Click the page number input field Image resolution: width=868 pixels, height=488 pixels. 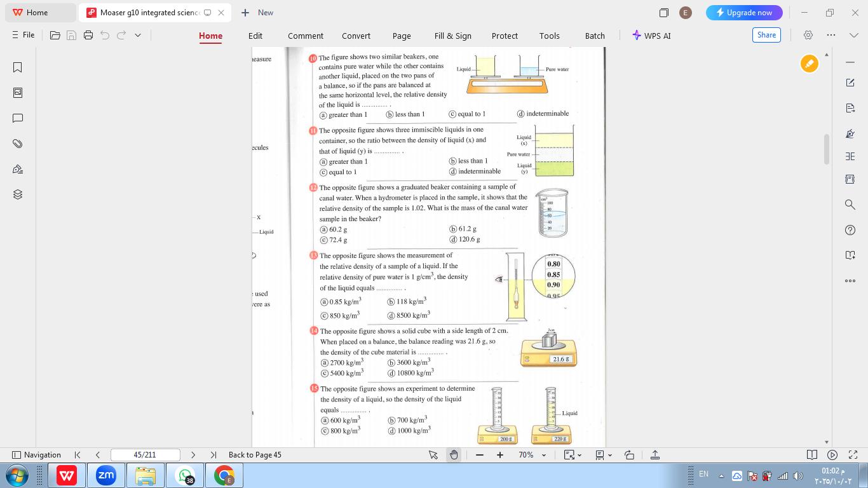pos(145,455)
